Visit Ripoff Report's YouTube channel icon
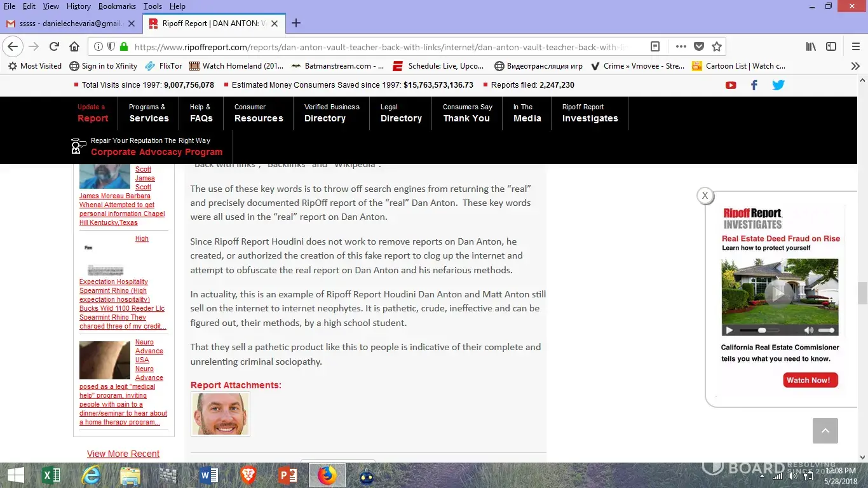This screenshot has width=868, height=488. (x=731, y=85)
